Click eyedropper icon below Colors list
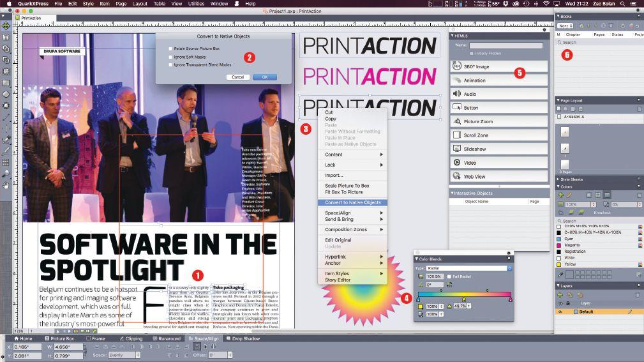The width and height of the screenshot is (644, 362). click(x=560, y=274)
